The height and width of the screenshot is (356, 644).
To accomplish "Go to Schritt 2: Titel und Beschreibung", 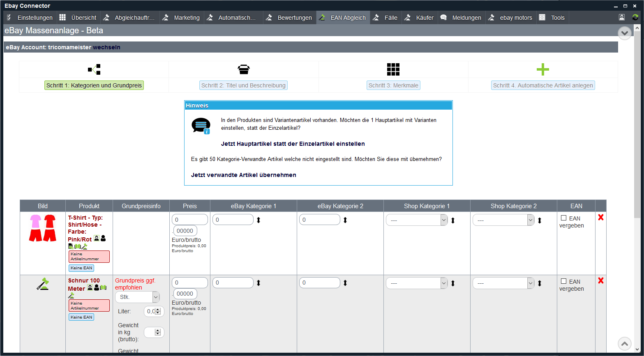I will [244, 85].
